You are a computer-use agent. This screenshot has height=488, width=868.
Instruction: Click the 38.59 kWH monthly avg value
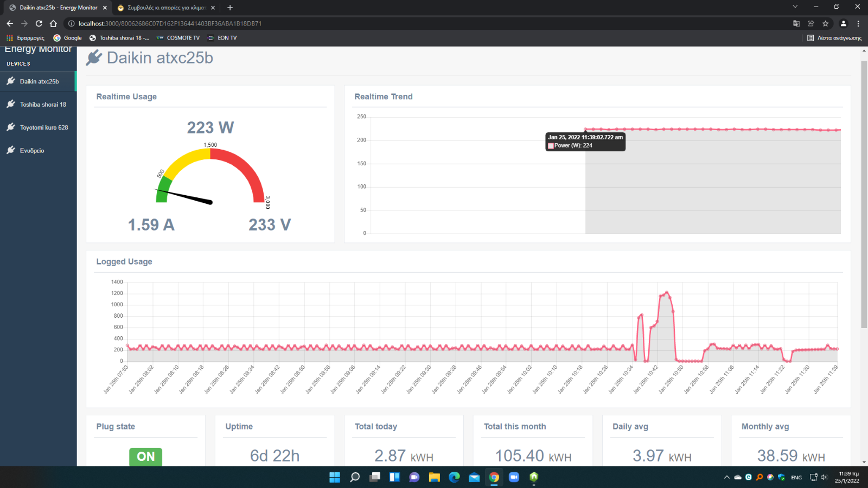(791, 456)
